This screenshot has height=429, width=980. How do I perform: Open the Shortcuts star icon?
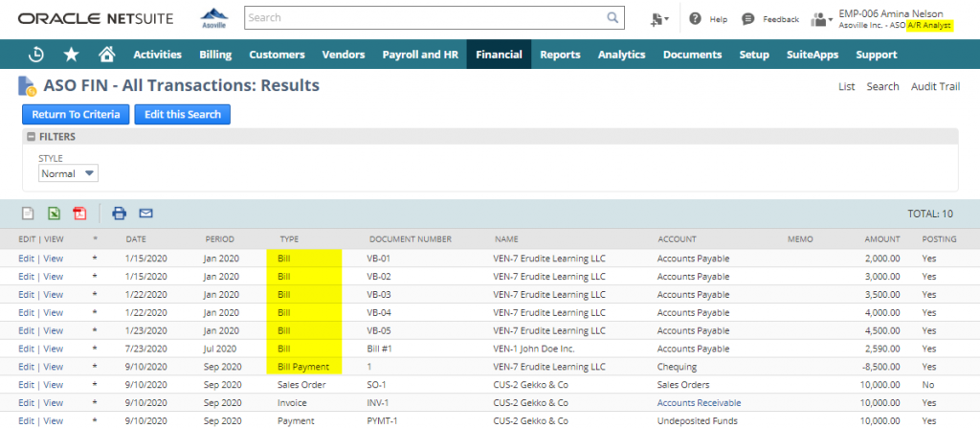[71, 55]
